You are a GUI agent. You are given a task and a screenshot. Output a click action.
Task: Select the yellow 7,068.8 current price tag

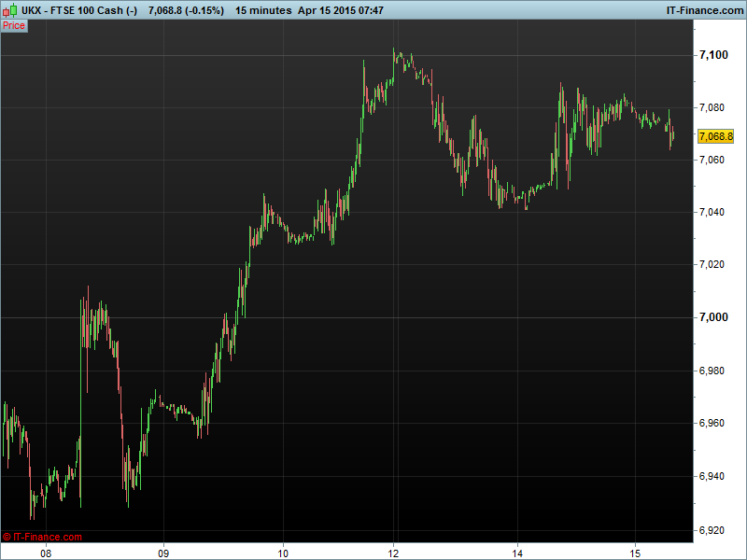(x=716, y=136)
